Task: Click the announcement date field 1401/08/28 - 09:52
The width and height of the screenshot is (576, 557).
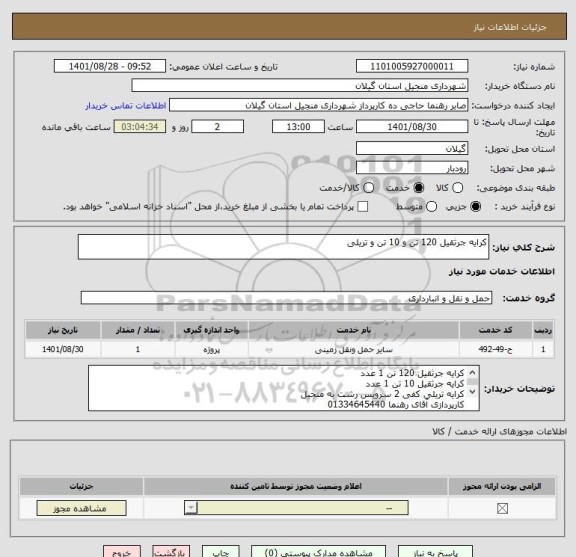Action: point(110,67)
